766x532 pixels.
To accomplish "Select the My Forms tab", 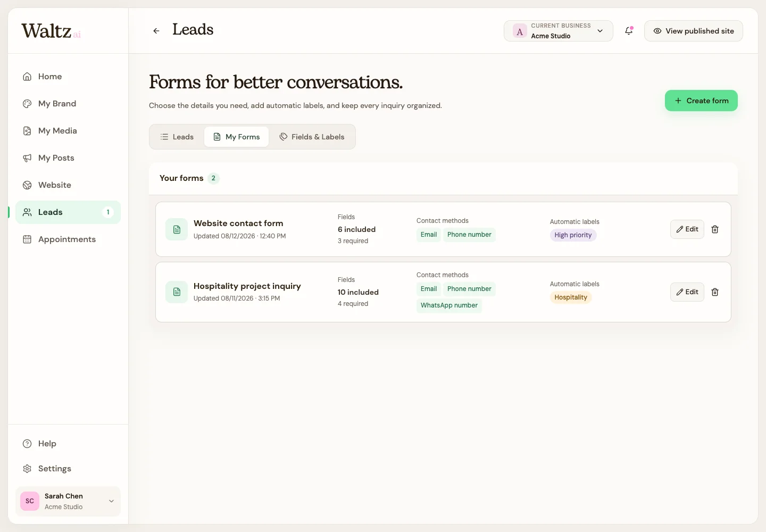I will click(237, 137).
